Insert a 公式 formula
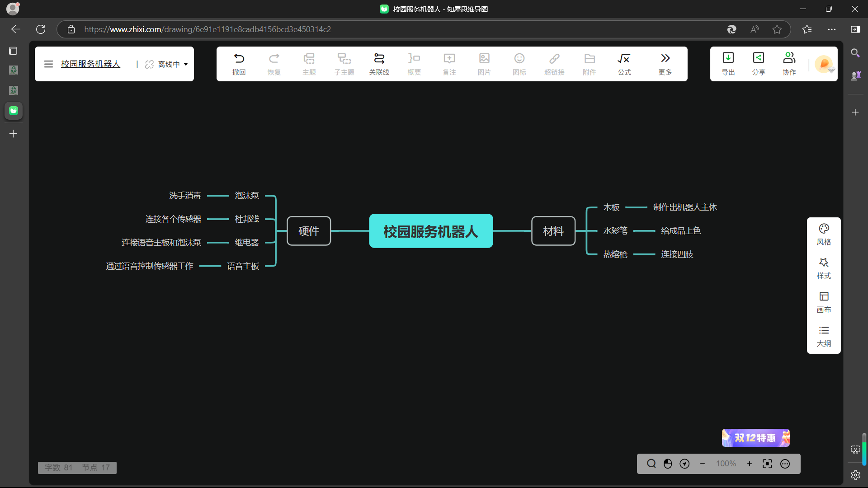The width and height of the screenshot is (868, 488). [x=624, y=64]
